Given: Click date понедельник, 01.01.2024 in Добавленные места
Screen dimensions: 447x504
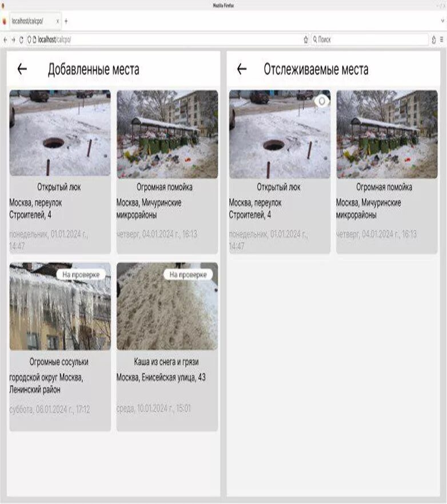Looking at the screenshot, I should [x=49, y=240].
